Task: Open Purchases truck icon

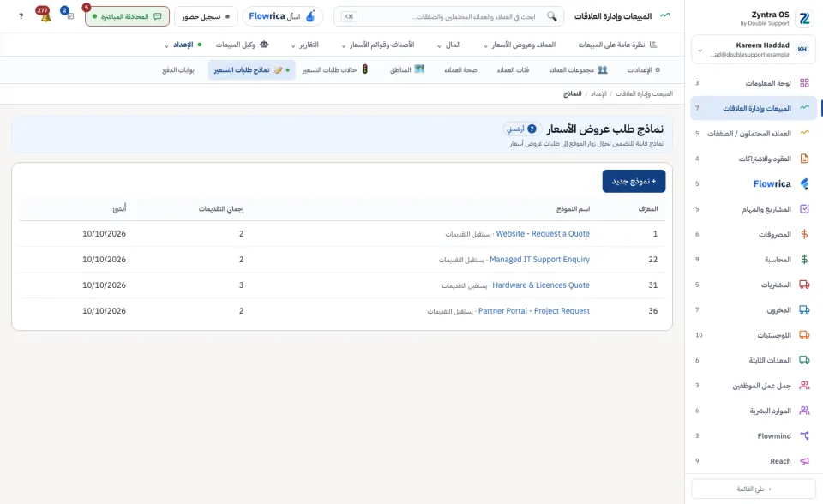Action: 804,285
